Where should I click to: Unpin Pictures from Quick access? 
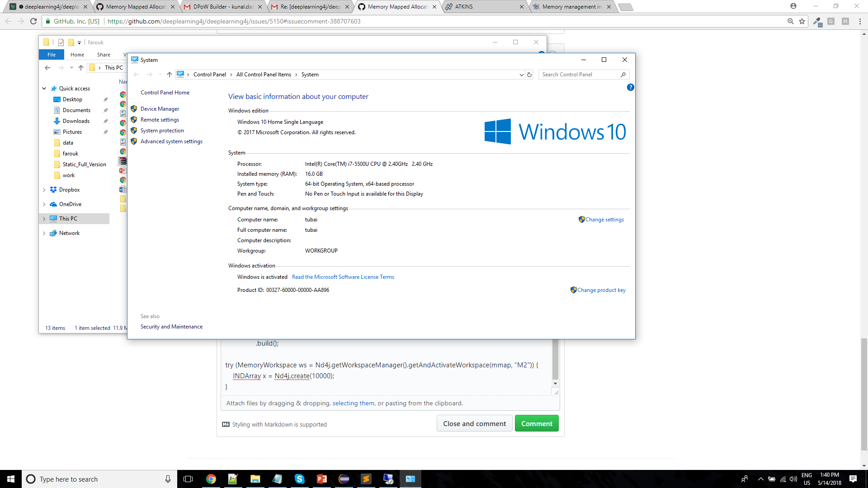(x=106, y=131)
